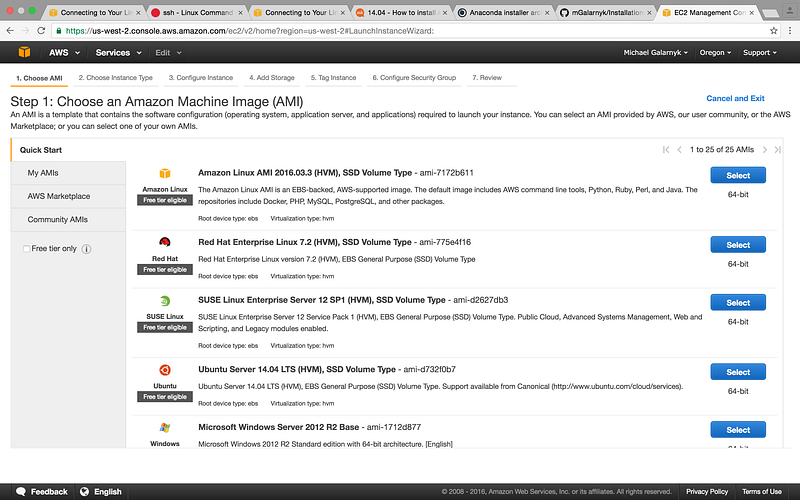Go forward with the browser forward arrow

26,31
